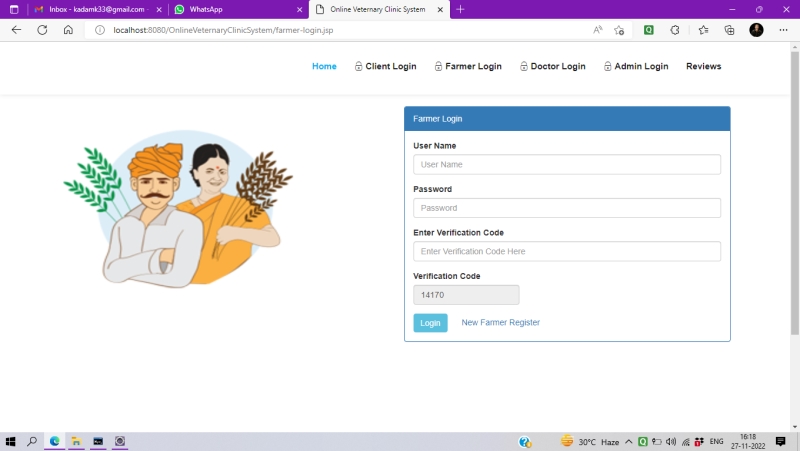Image resolution: width=800 pixels, height=451 pixels.
Task: Open the Client Login page
Action: 386,66
